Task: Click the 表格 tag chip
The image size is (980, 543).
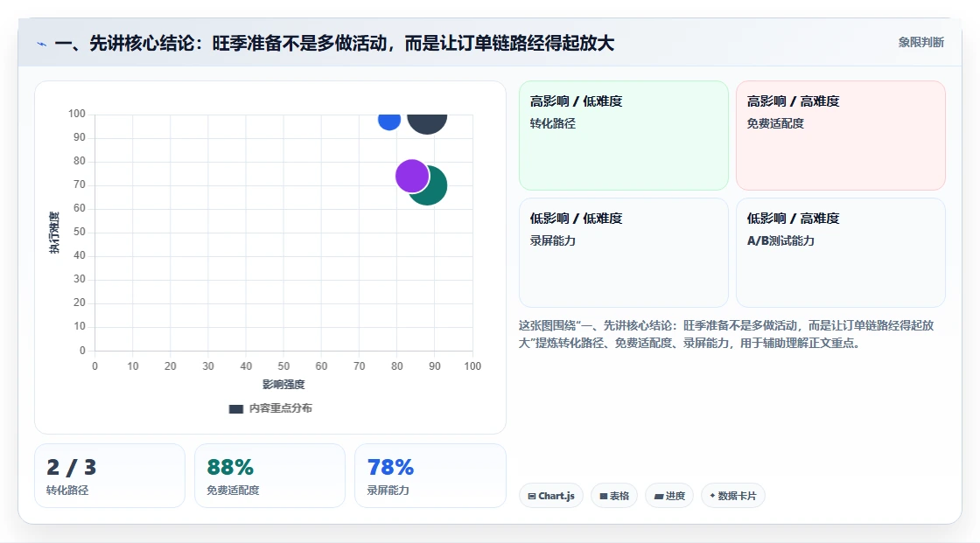Action: point(614,496)
